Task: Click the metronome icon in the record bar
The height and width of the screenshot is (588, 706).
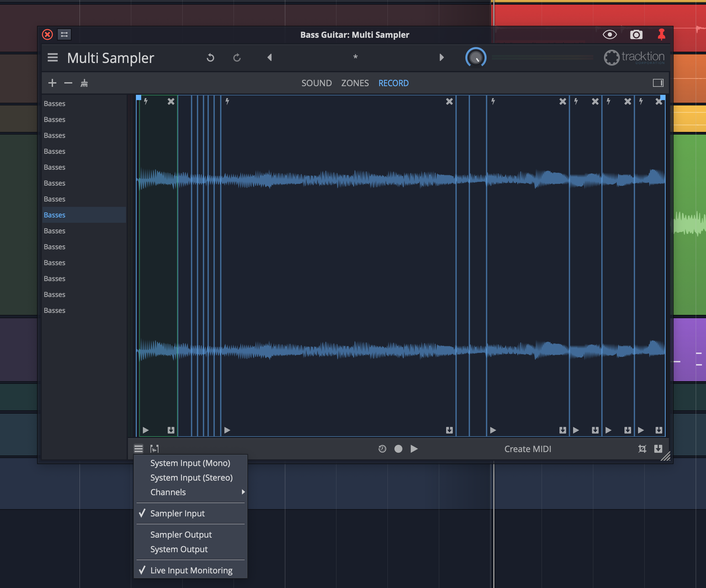Action: pos(382,448)
